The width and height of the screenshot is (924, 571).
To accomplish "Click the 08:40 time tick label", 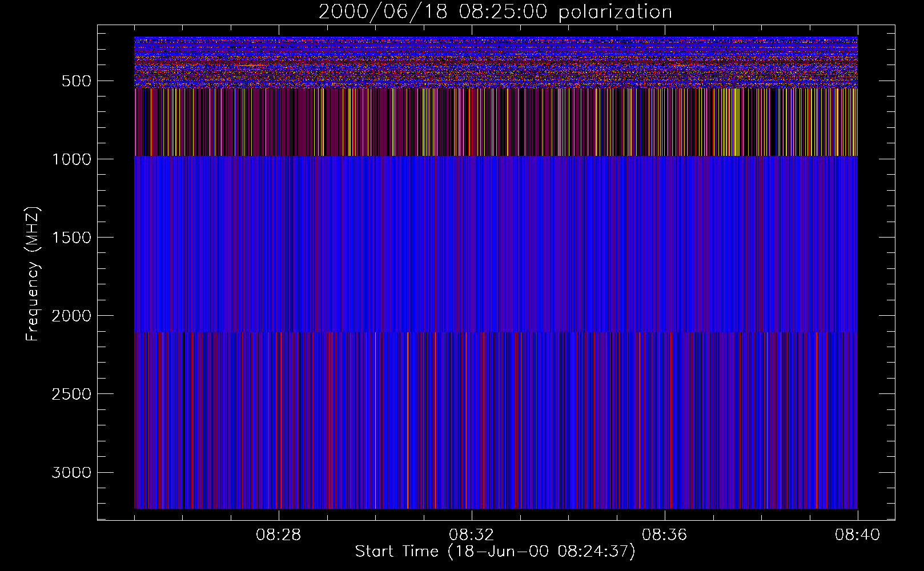I will click(x=858, y=535).
